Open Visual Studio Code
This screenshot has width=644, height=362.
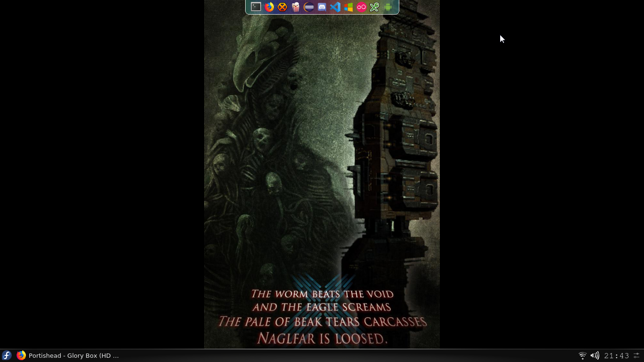(x=335, y=7)
